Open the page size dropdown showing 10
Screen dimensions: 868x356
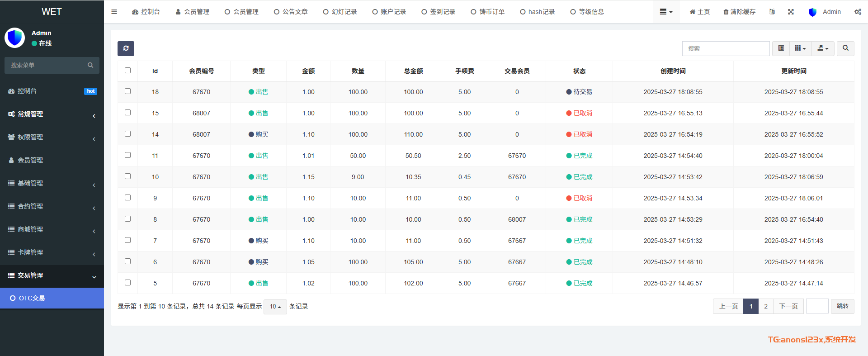point(275,307)
